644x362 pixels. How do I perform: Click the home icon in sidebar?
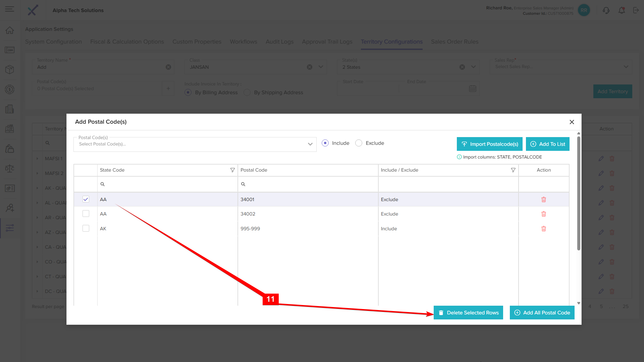(10, 30)
